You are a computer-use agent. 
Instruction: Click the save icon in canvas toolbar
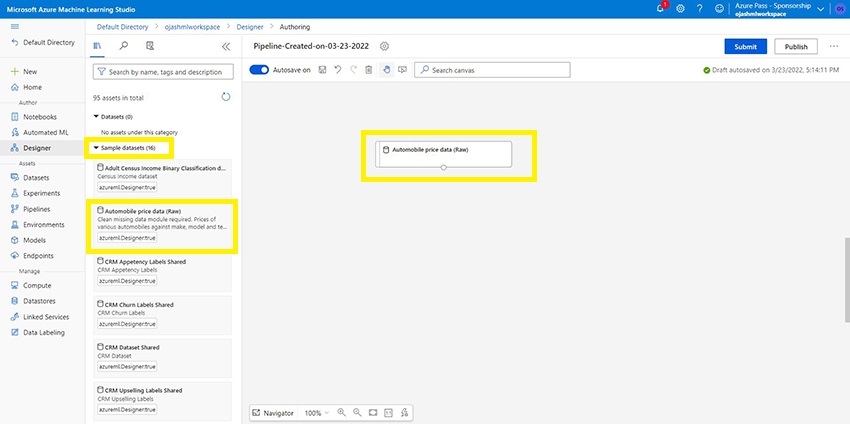[x=322, y=70]
